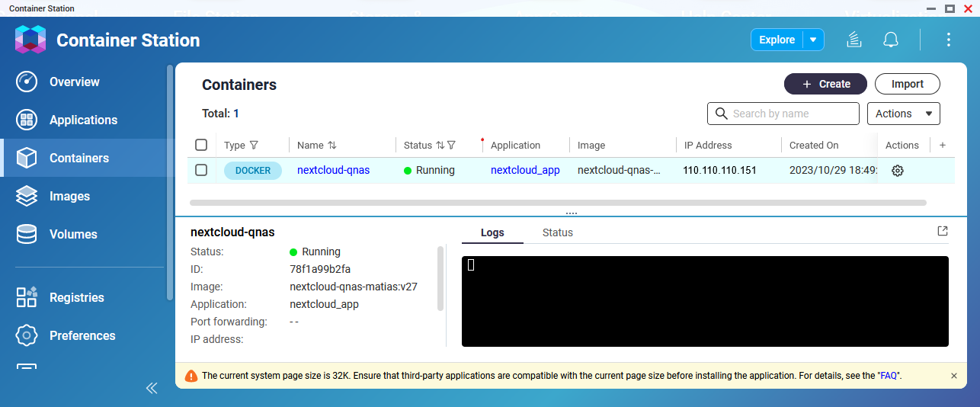Open the Explore dropdown arrow

pyautogui.click(x=814, y=40)
